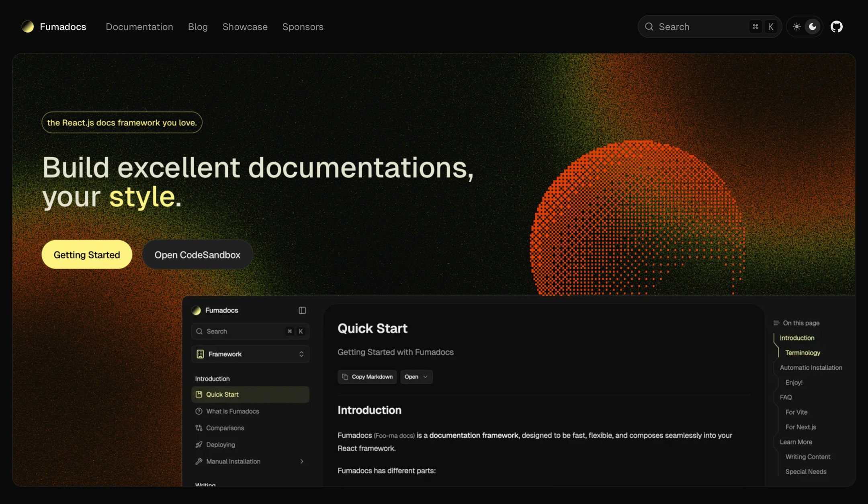Click the magnifier icon in the docs sidebar search

[200, 331]
